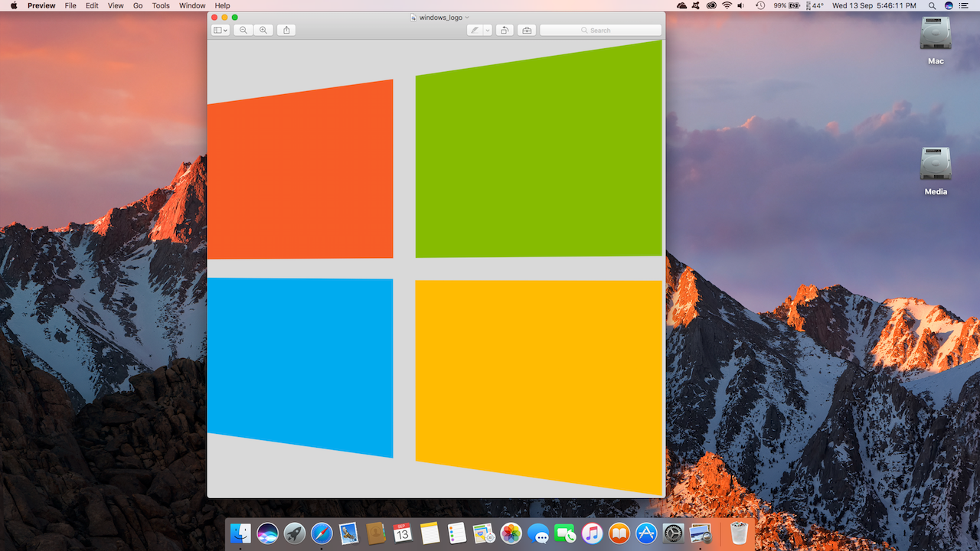The image size is (980, 551).
Task: Open Calendar from the Dock
Action: [x=403, y=533]
